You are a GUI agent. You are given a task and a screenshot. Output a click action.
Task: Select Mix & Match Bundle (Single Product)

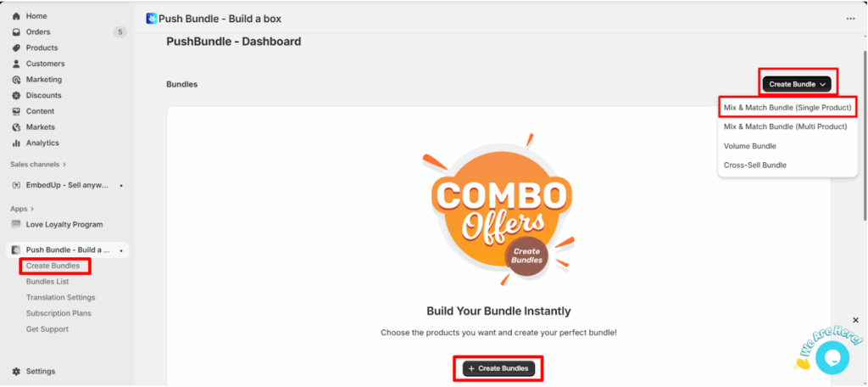click(x=787, y=108)
